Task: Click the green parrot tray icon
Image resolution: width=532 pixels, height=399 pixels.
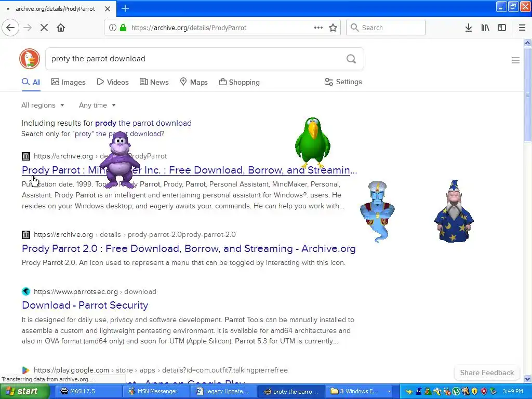Action: [428, 391]
